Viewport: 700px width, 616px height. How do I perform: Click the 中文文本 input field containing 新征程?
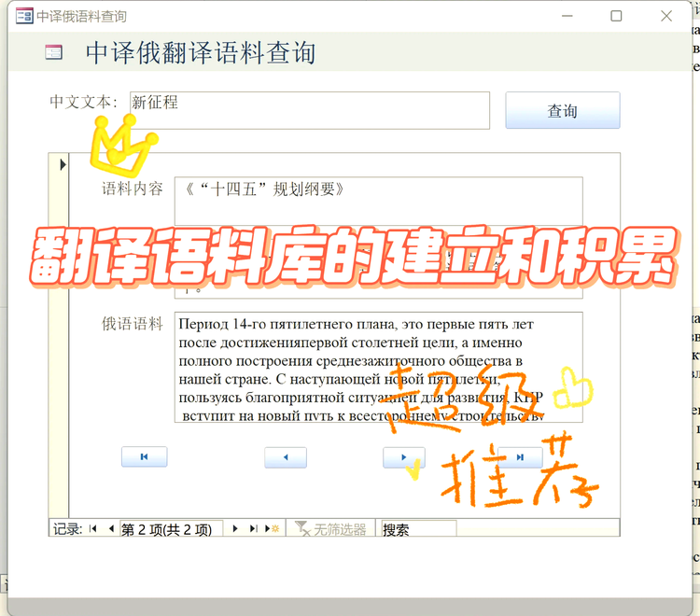[309, 110]
